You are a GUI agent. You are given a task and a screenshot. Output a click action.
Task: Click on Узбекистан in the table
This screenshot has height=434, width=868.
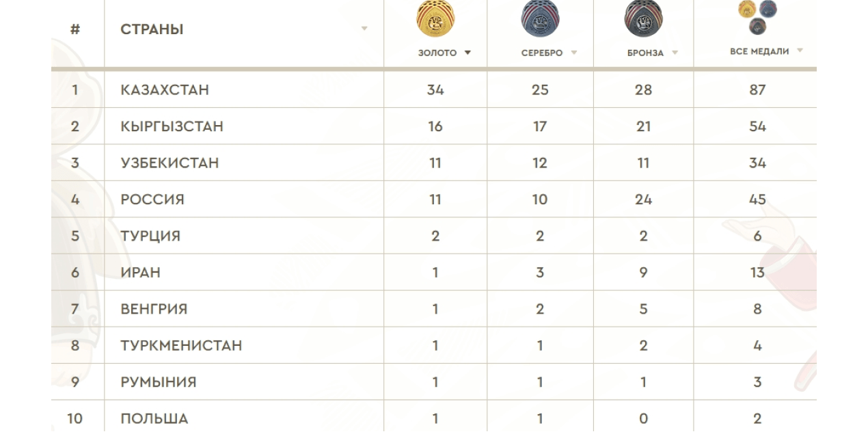click(169, 163)
